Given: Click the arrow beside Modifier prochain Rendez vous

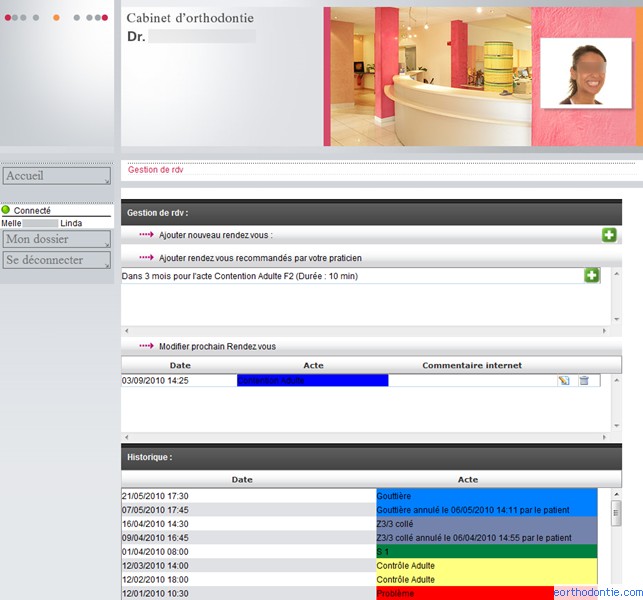Looking at the screenshot, I should pyautogui.click(x=146, y=347).
